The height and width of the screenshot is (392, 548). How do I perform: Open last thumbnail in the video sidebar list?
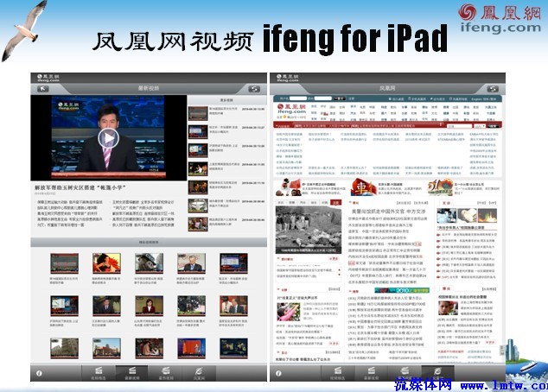(x=197, y=224)
